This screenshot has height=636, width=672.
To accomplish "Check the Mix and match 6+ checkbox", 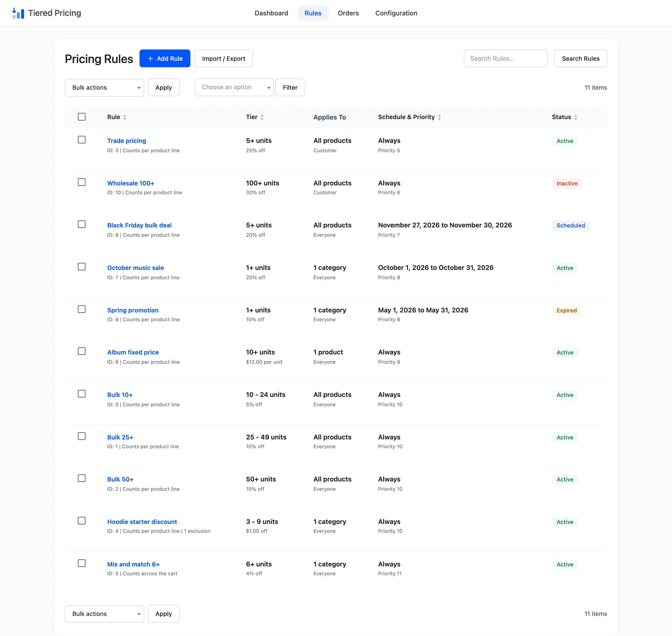I will click(x=82, y=563).
